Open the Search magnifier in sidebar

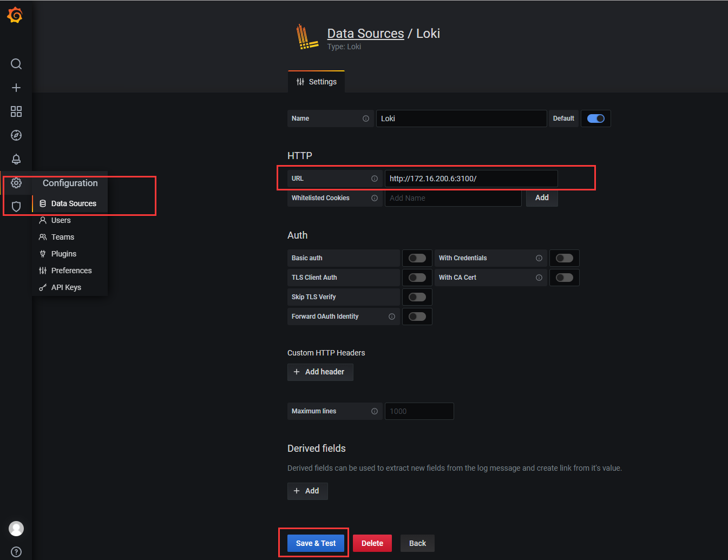16,64
